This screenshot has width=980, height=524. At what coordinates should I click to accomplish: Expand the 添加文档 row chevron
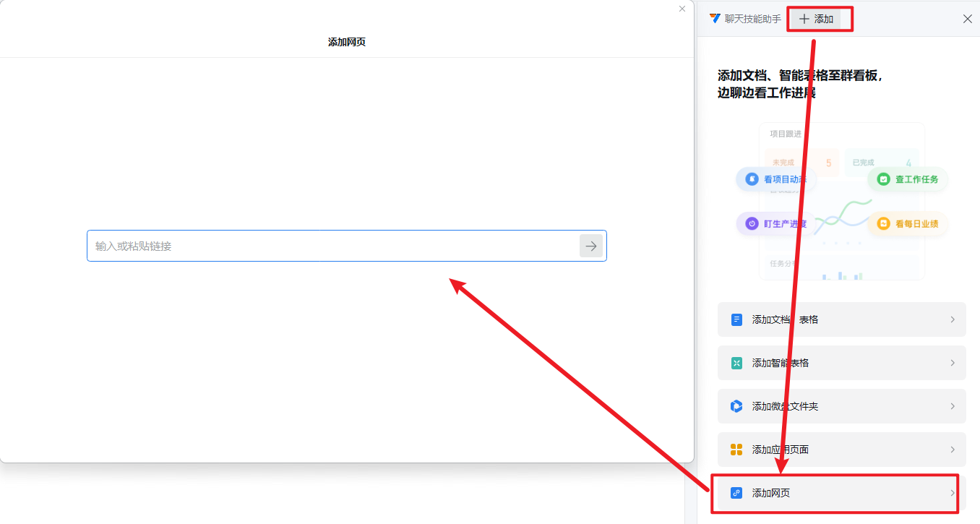[953, 319]
